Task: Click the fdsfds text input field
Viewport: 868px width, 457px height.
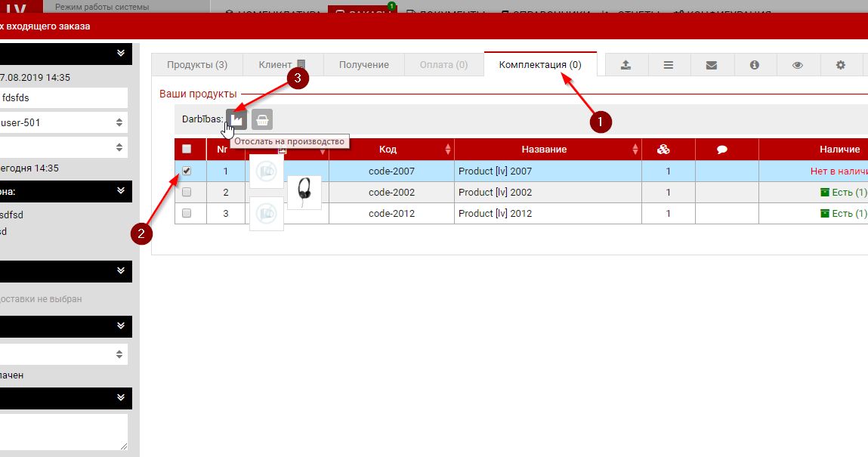Action: (x=63, y=98)
